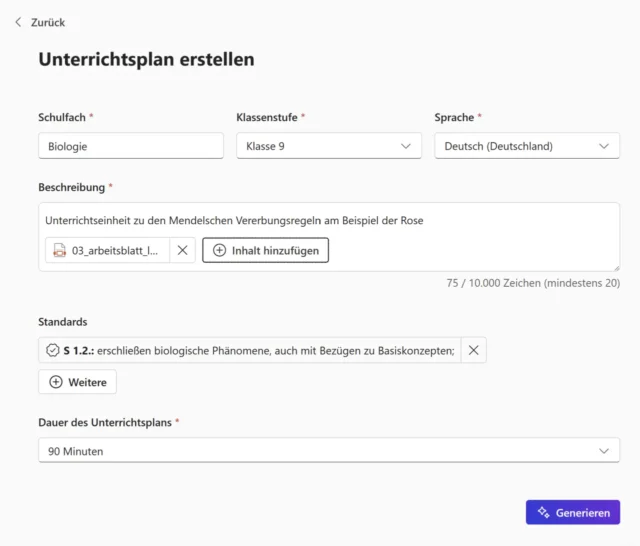Image resolution: width=640 pixels, height=546 pixels.
Task: Grab the description box resize handle
Action: [616, 267]
